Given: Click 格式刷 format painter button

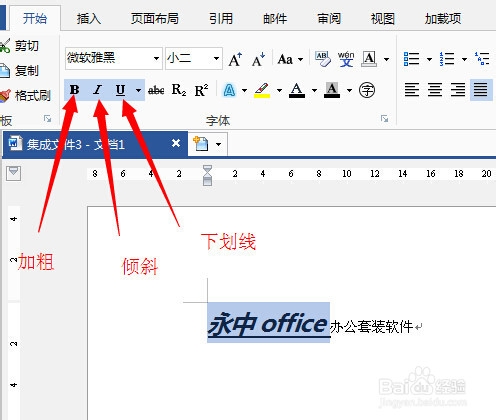Looking at the screenshot, I should coord(25,96).
